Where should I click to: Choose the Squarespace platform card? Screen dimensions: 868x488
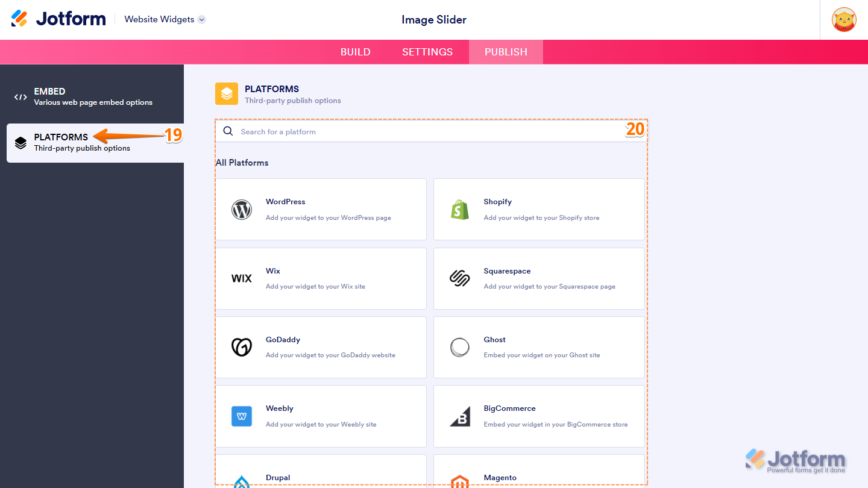(539, 278)
